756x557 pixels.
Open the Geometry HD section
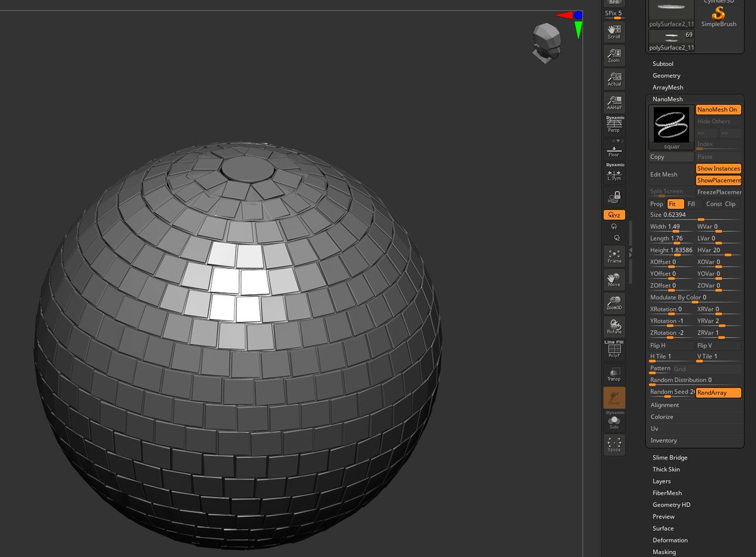671,505
